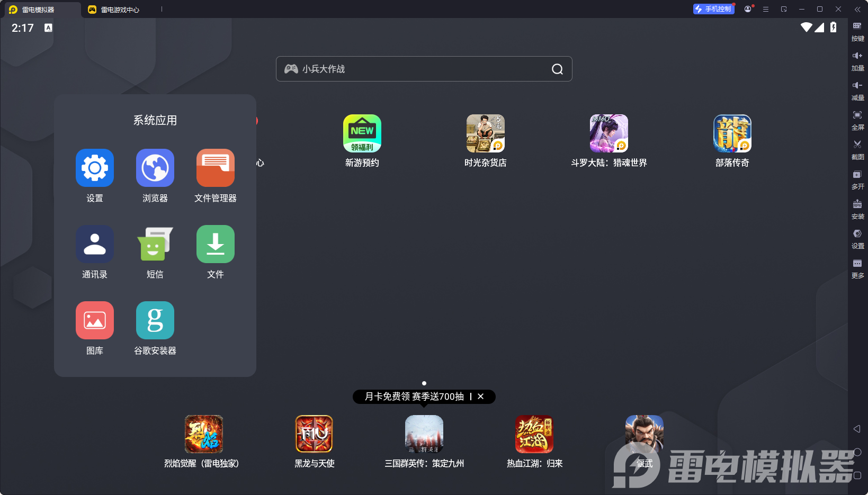Viewport: 868px width, 495px height.
Task: Open the 通讯录 contacts app
Action: point(95,244)
